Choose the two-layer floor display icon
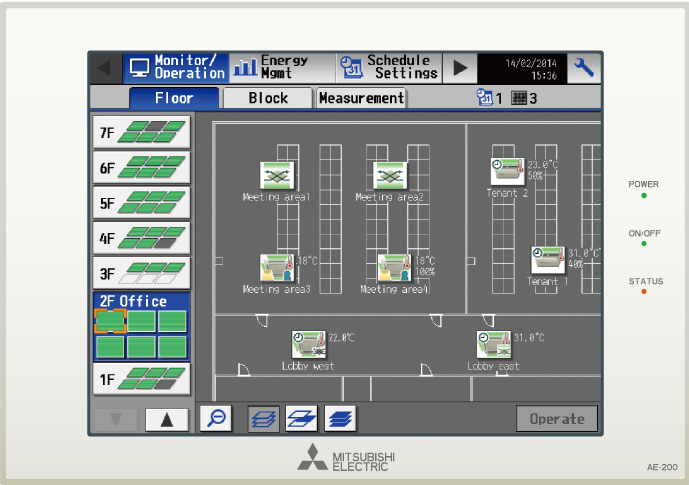Image resolution: width=689 pixels, height=485 pixels. (x=301, y=418)
